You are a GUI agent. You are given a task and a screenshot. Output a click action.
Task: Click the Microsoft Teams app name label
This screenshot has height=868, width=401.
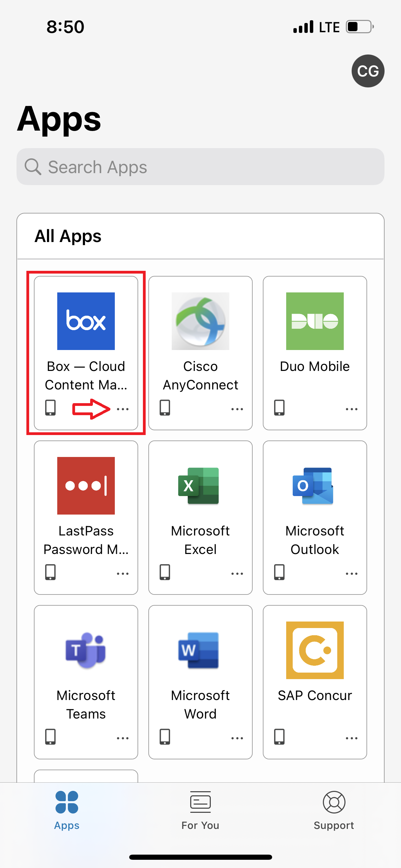point(86,704)
